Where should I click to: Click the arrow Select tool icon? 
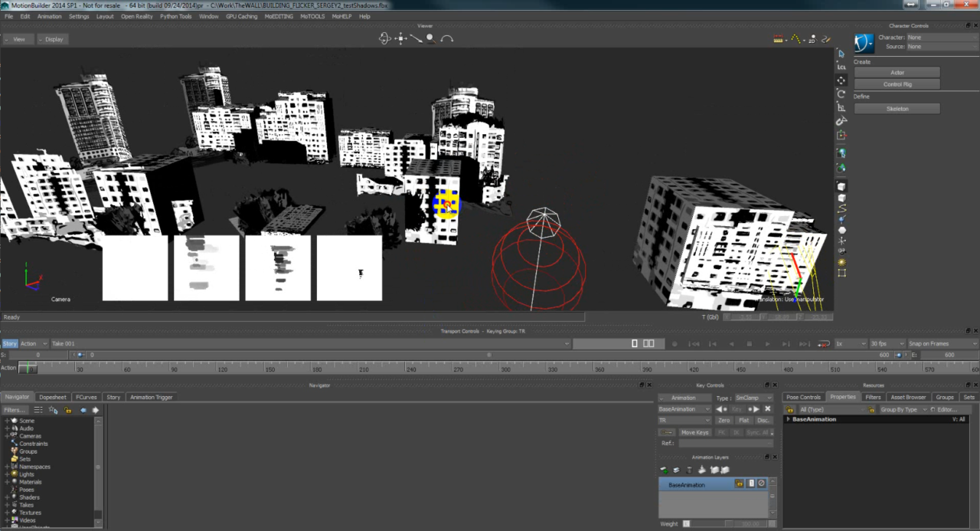[x=841, y=54]
